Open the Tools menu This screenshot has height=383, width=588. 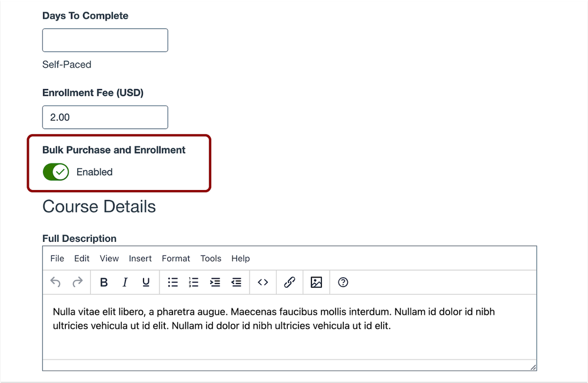coord(211,258)
